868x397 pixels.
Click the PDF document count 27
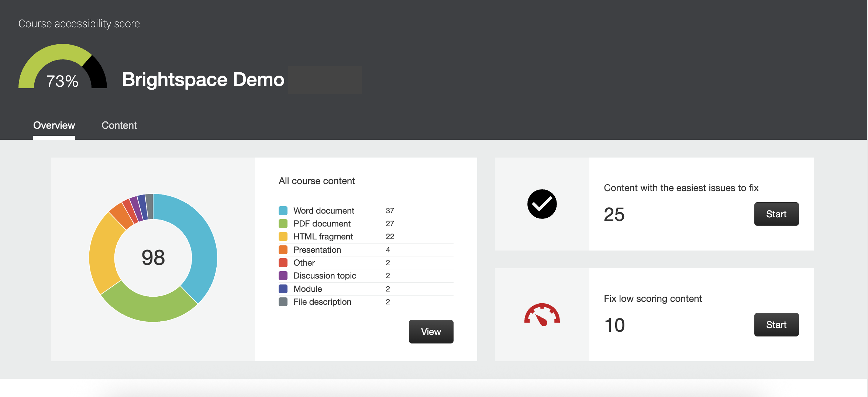pos(390,224)
